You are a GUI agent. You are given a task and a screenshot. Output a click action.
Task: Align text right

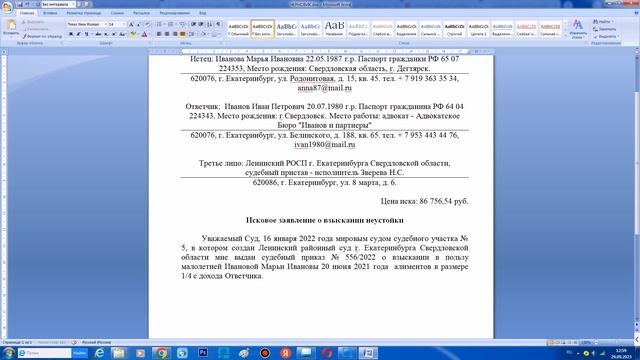point(175,34)
